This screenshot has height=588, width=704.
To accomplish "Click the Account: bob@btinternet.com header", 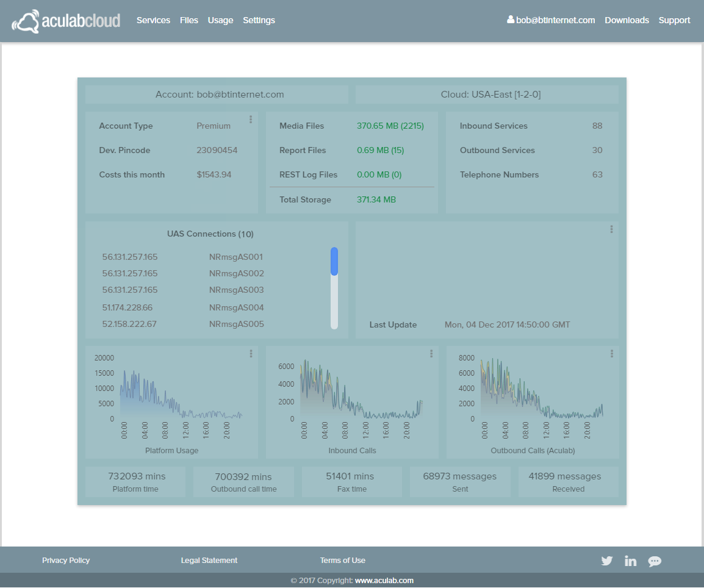I will 217,95.
